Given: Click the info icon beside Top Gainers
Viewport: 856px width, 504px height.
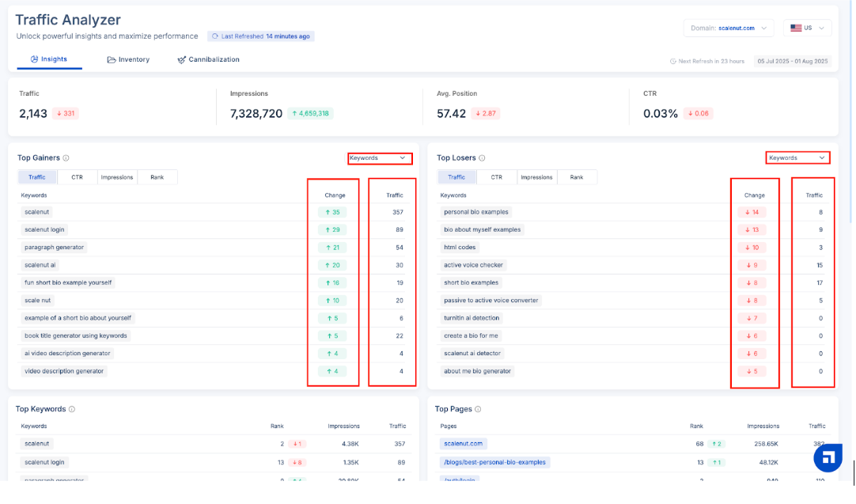Looking at the screenshot, I should click(x=66, y=158).
